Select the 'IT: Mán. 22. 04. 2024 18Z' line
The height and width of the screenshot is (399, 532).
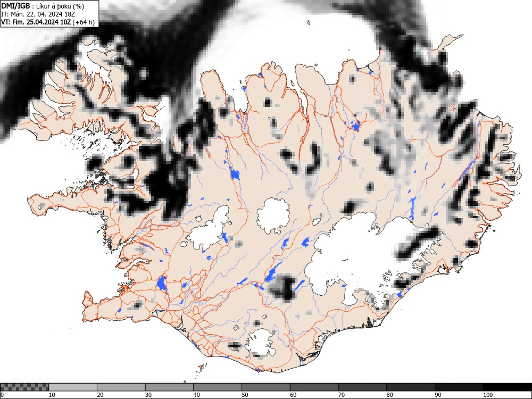(38, 14)
